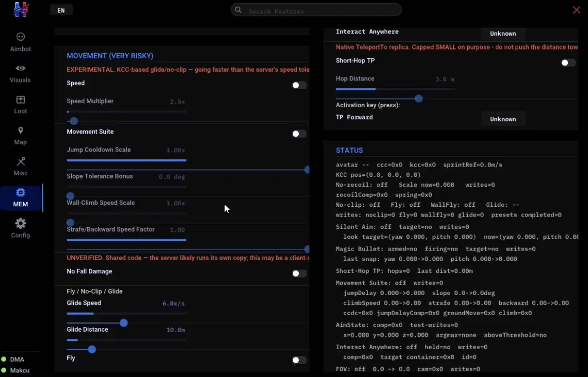Go to the Map pin icon
The height and width of the screenshot is (377, 588).
21,136
